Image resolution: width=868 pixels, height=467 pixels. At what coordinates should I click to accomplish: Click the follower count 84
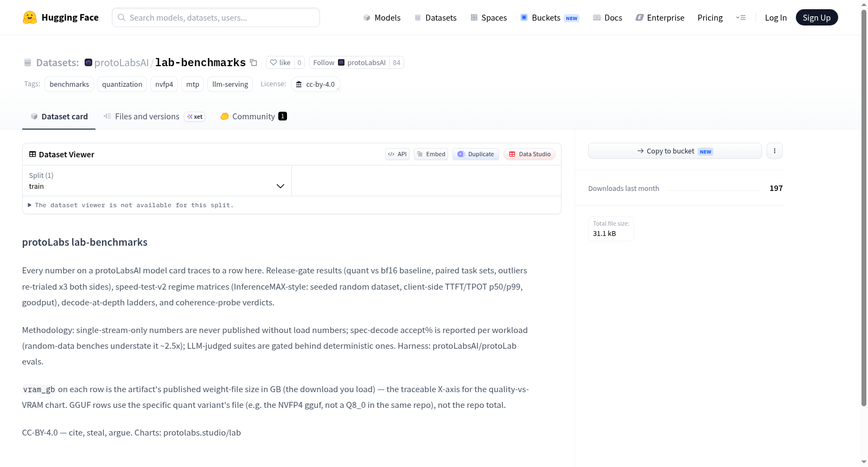click(x=397, y=62)
